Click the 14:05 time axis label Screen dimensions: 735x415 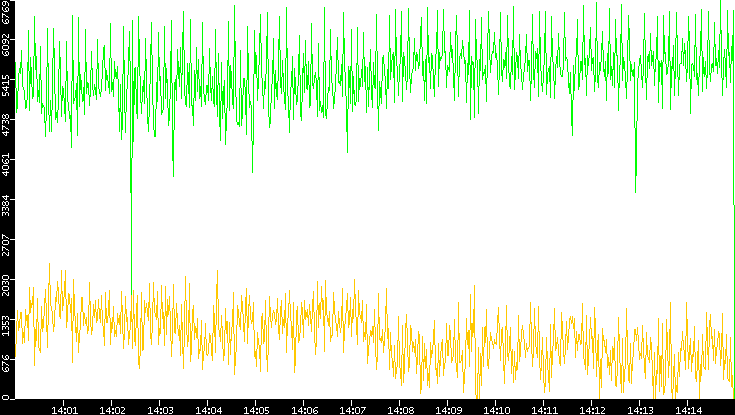pos(255,410)
